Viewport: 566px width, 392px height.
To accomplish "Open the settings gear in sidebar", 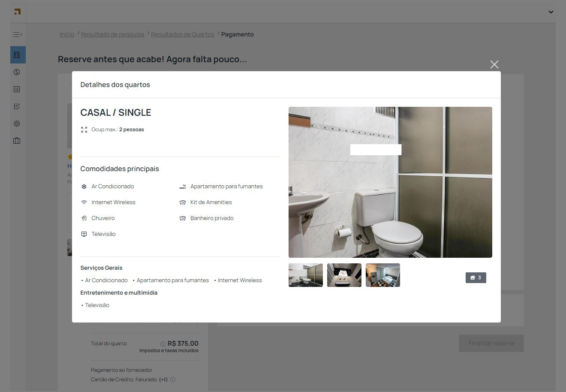I will 17,124.
